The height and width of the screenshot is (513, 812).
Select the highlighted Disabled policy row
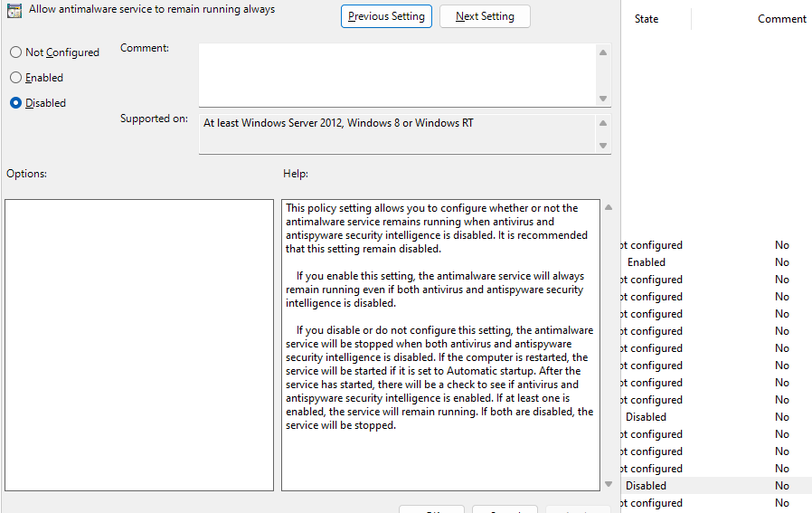tap(647, 486)
